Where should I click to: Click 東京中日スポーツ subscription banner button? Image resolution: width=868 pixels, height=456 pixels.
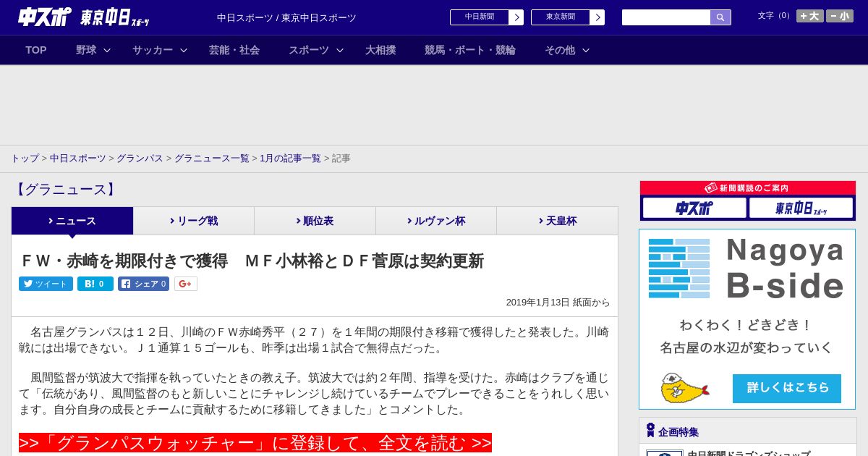pos(801,208)
